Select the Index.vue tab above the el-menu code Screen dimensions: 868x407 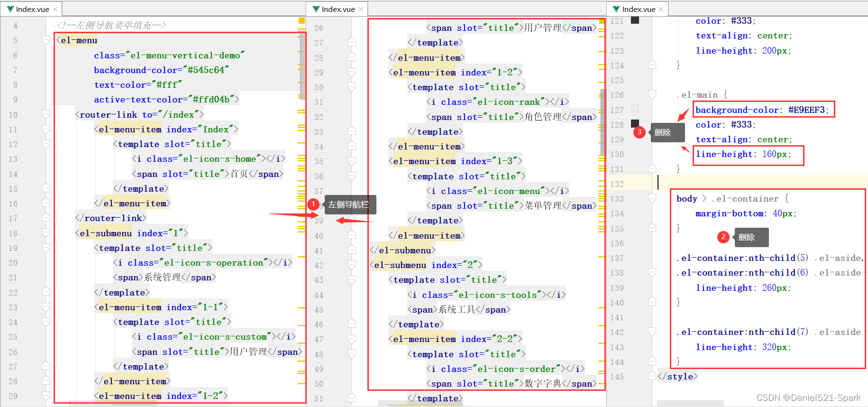[31, 9]
